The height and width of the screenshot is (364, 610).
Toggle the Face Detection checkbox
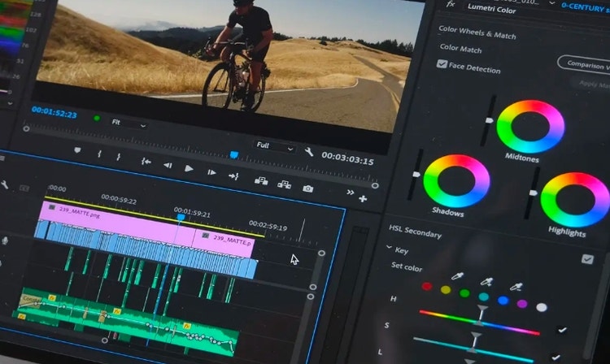442,64
